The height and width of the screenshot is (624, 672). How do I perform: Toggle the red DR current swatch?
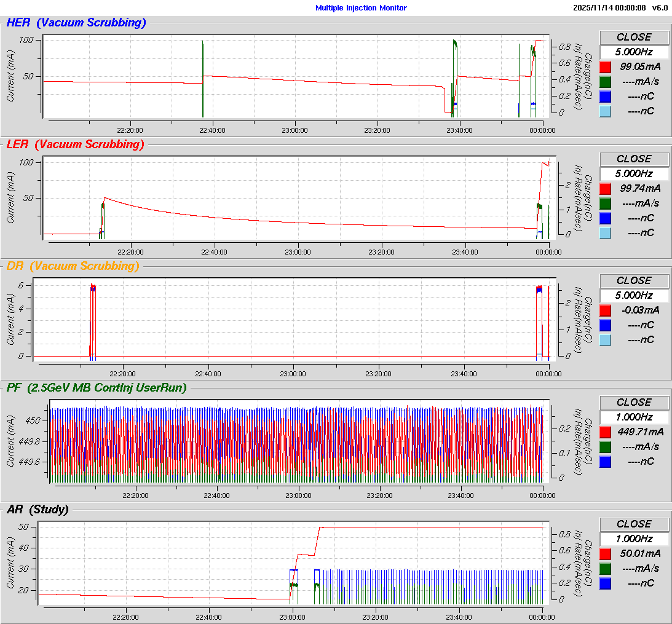606,310
